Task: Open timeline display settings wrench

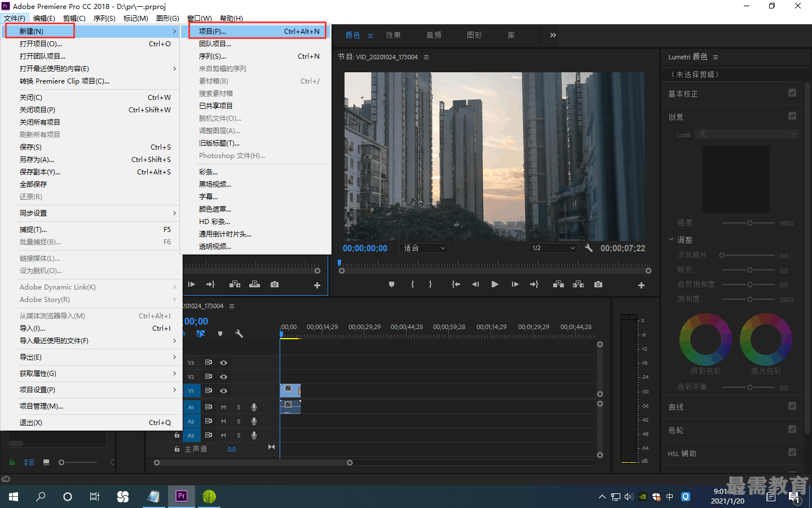Action: click(239, 334)
